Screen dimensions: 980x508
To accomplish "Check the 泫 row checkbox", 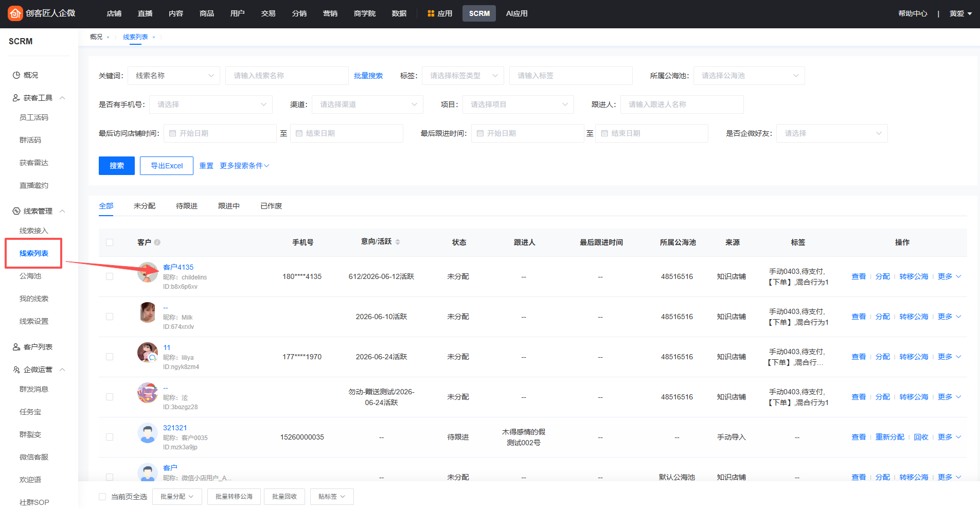I will (110, 397).
